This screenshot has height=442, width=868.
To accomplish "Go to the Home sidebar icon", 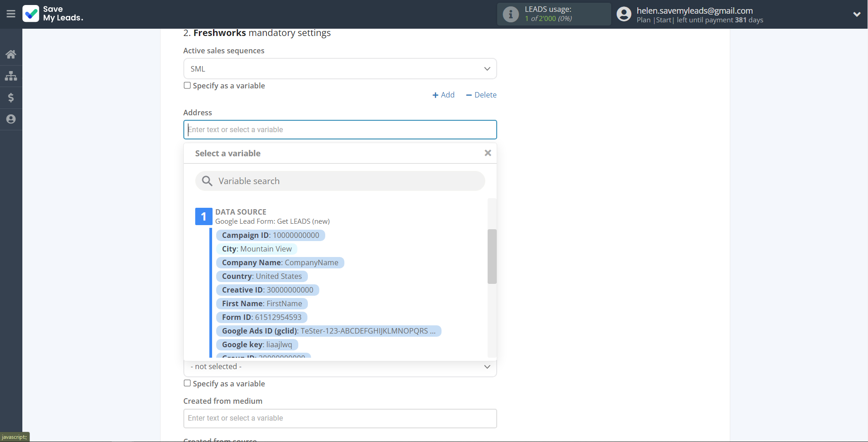I will pos(11,54).
